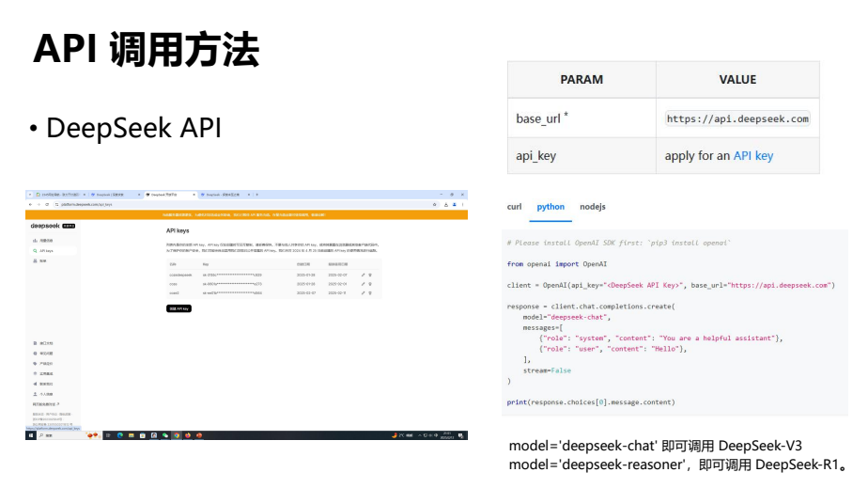868x488 pixels.
Task: Delete the ccasdeepseek key with trash icon
Action: (x=370, y=275)
